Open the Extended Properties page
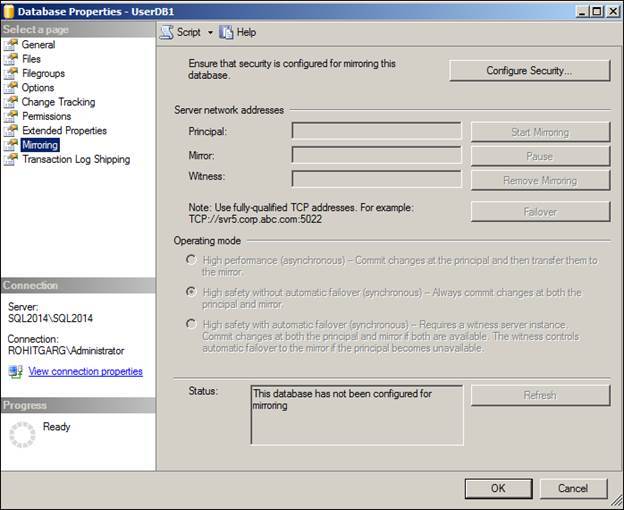Viewport: 624px width, 510px height. click(x=64, y=130)
